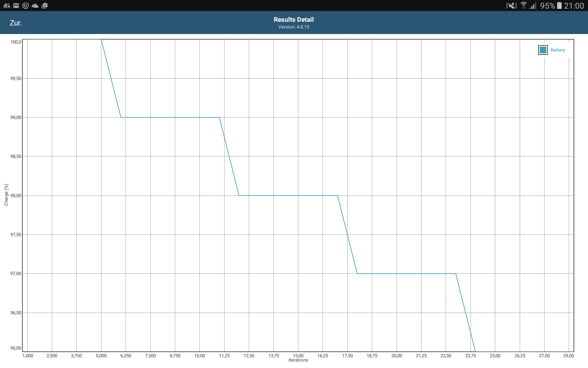Tap the vibrate mute status icon

[x=511, y=6]
